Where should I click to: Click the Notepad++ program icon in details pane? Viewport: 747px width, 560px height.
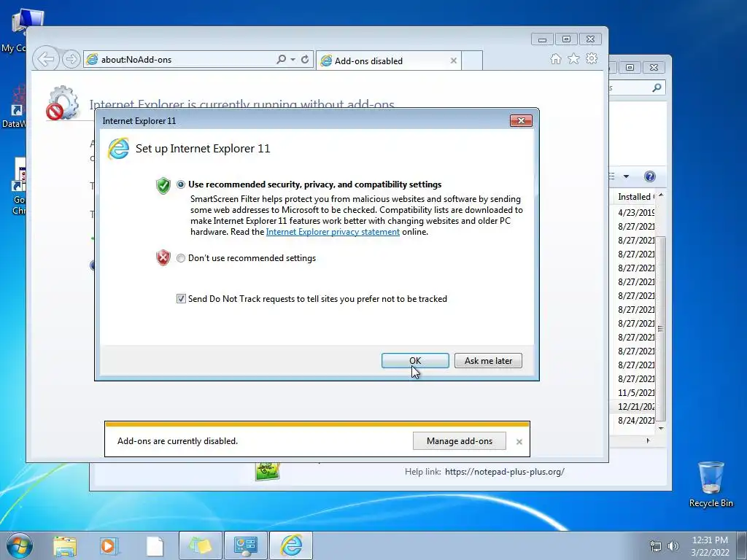[267, 471]
